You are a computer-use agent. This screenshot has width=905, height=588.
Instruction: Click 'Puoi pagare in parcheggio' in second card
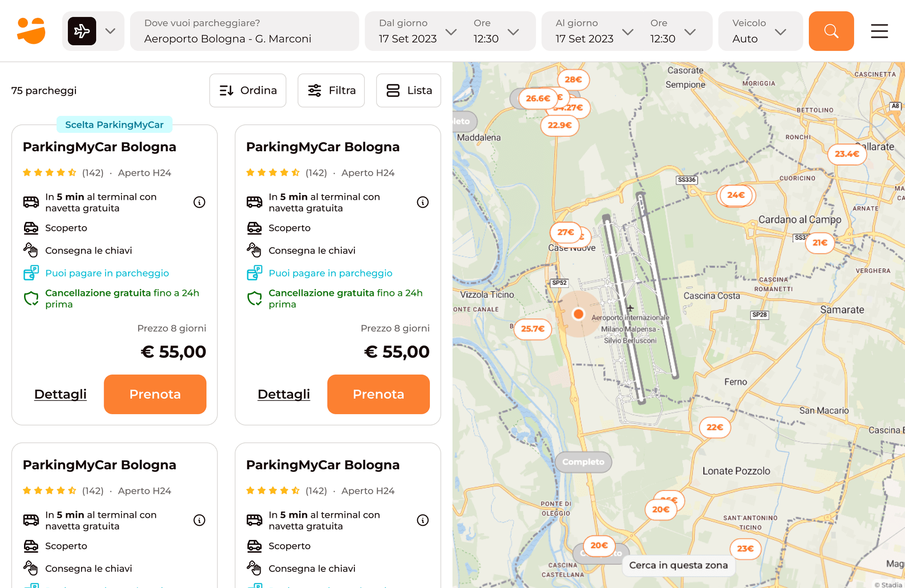click(x=330, y=273)
